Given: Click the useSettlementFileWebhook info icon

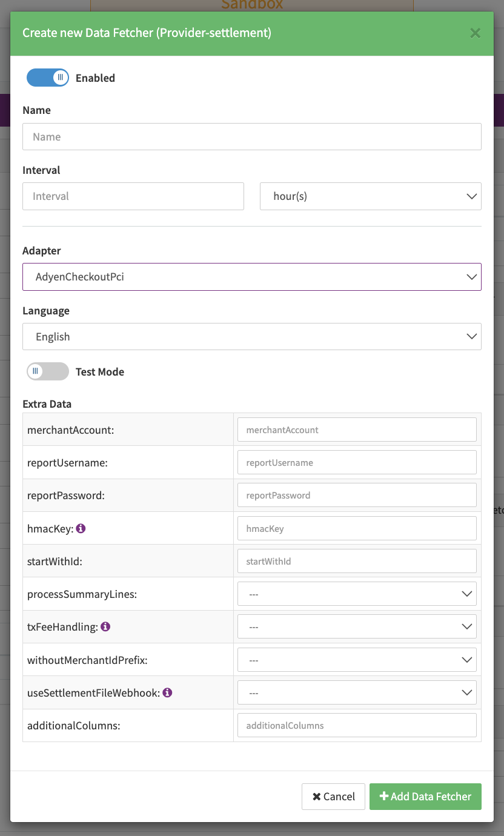Looking at the screenshot, I should 167,692.
